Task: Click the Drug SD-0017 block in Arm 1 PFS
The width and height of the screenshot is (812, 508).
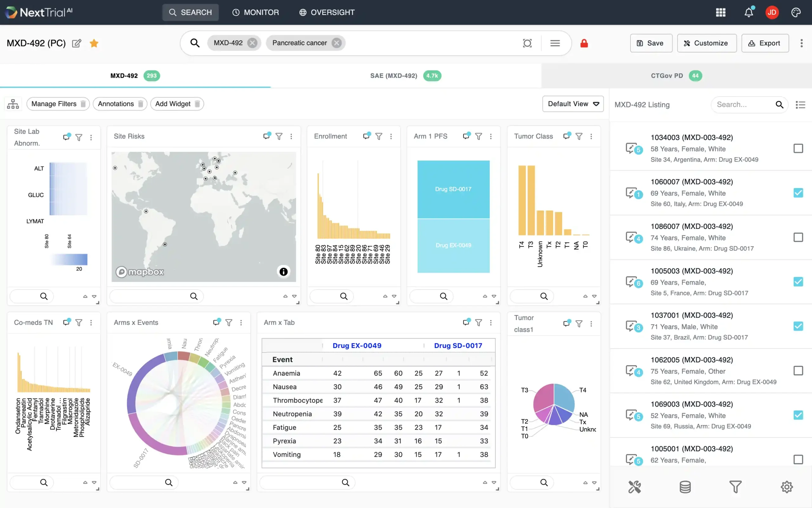Action: point(453,190)
